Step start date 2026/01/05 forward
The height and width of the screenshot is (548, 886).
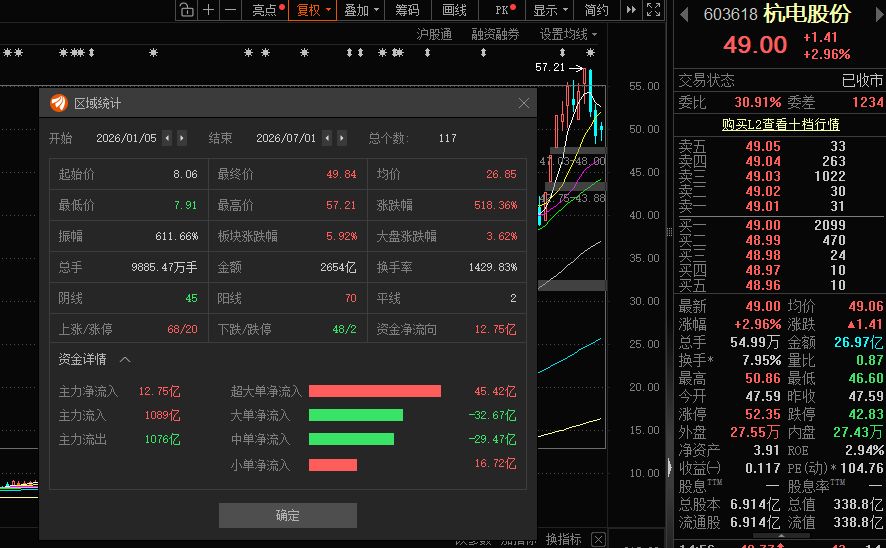pyautogui.click(x=181, y=138)
